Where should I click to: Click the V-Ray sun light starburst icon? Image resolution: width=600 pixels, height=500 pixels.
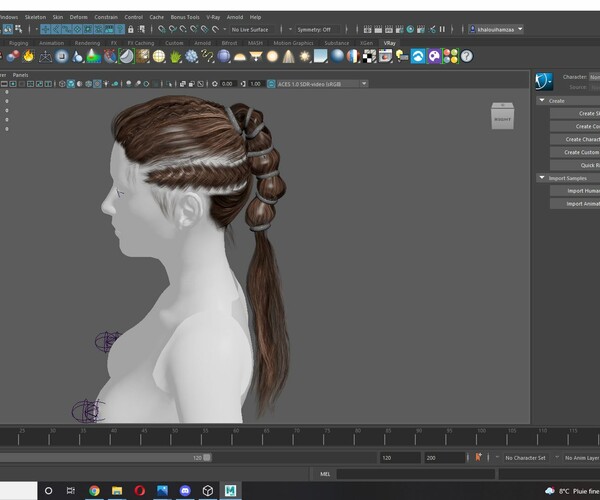(x=305, y=57)
